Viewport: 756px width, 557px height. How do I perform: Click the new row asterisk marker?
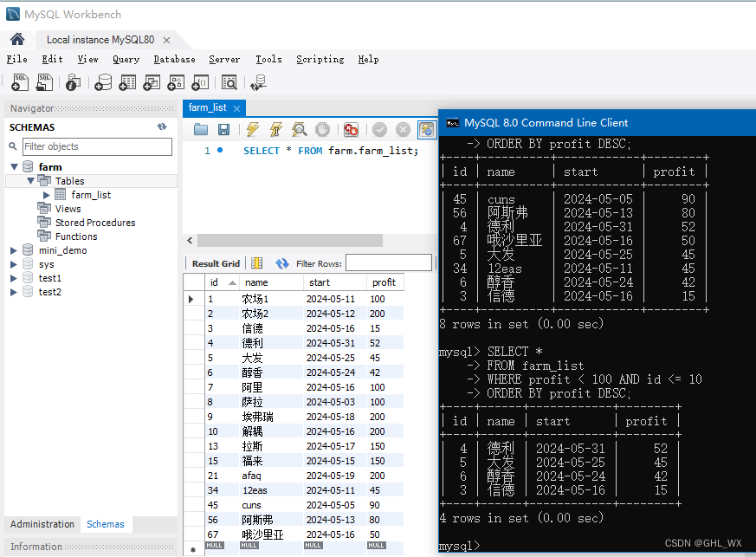tap(193, 549)
